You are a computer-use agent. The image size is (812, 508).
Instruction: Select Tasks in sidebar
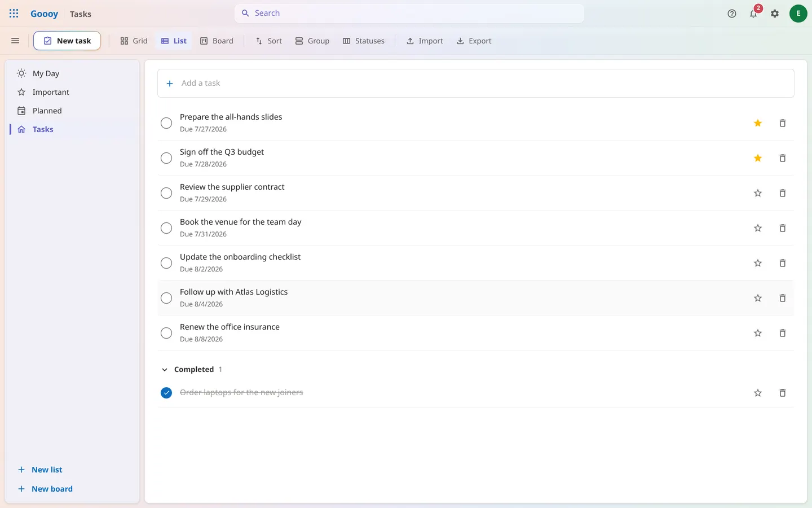coord(72,129)
